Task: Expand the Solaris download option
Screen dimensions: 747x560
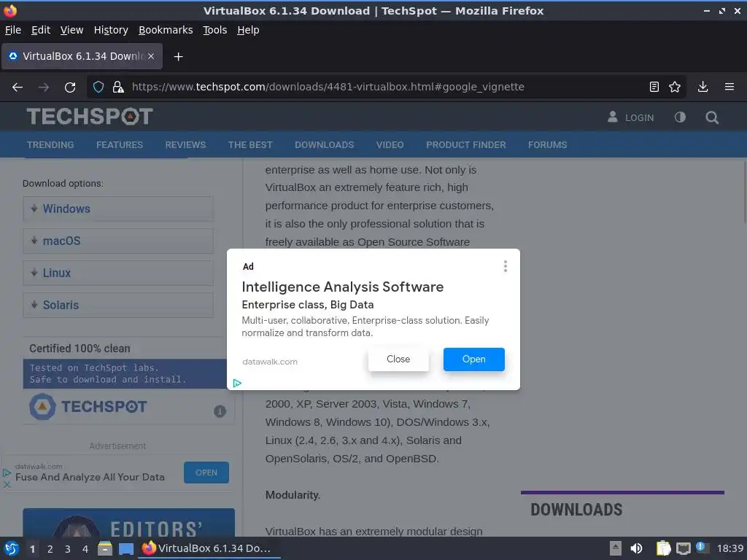Action: pos(118,305)
